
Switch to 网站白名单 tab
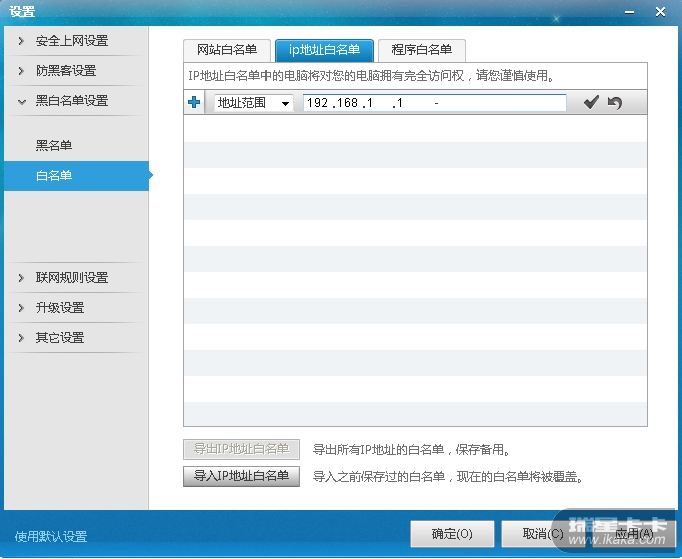pos(227,50)
